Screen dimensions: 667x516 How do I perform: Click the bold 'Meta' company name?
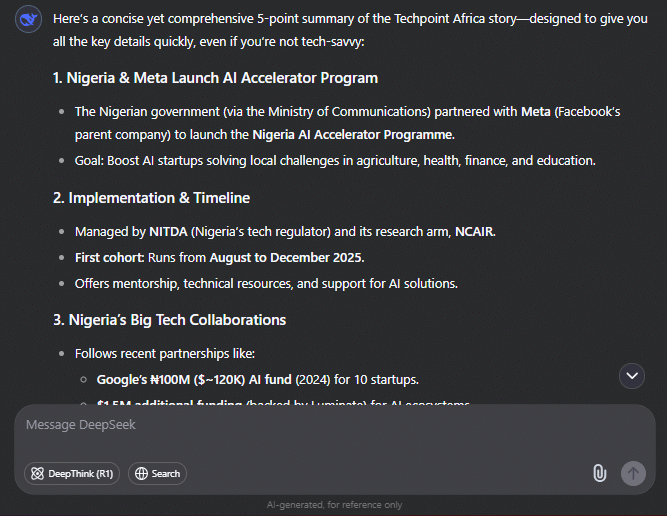click(536, 112)
